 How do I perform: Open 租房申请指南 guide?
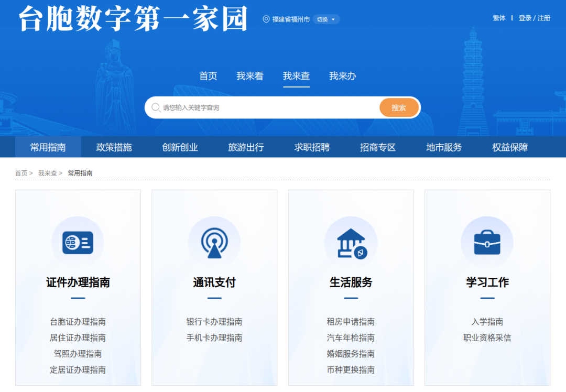pyautogui.click(x=351, y=322)
